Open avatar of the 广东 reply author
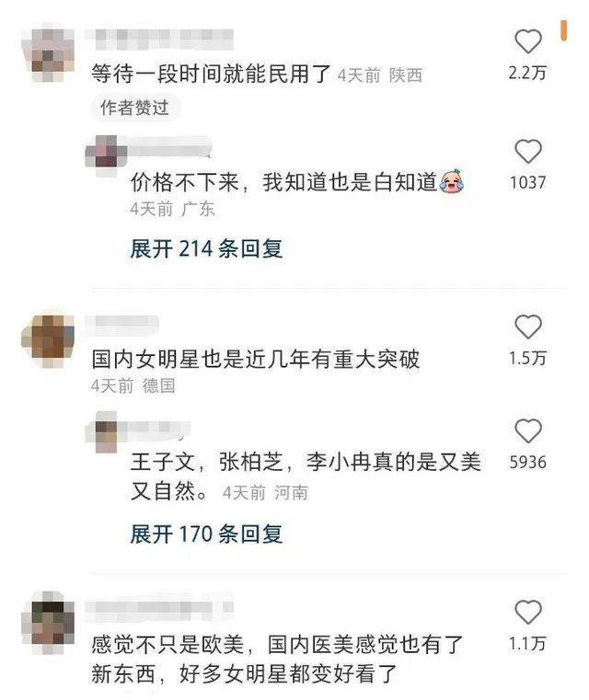589x700 pixels. click(106, 155)
